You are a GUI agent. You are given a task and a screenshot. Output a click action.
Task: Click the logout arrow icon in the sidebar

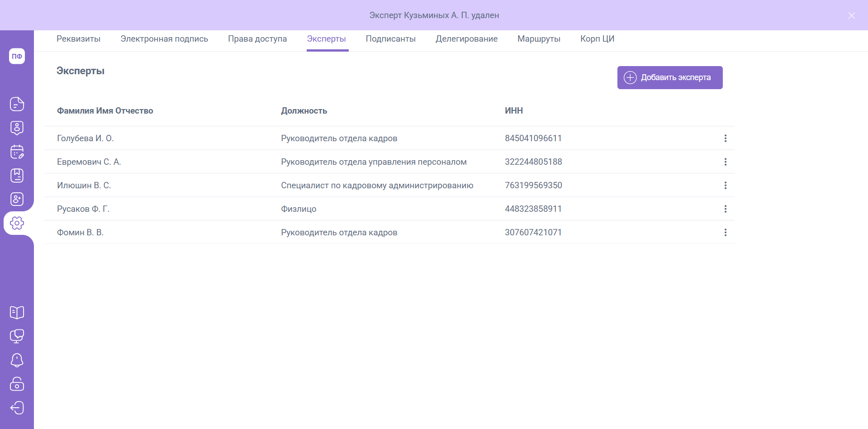pyautogui.click(x=17, y=408)
